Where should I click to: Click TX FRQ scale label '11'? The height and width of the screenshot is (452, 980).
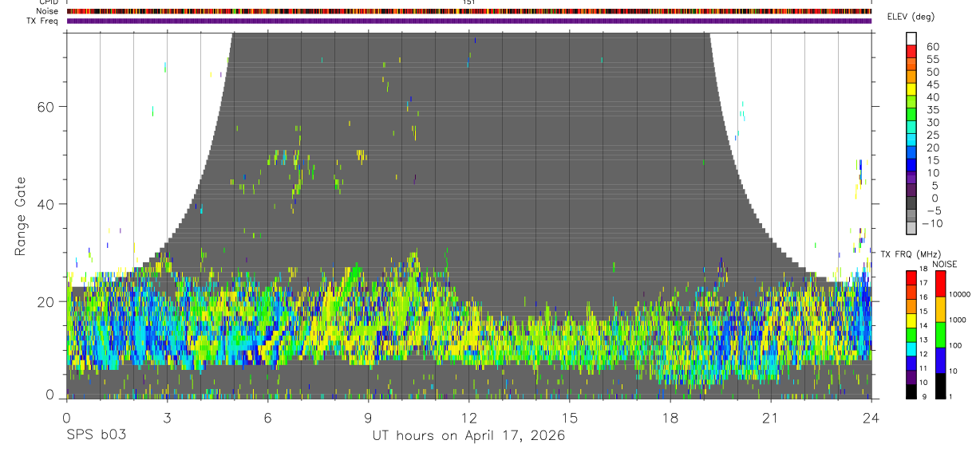[x=923, y=368]
